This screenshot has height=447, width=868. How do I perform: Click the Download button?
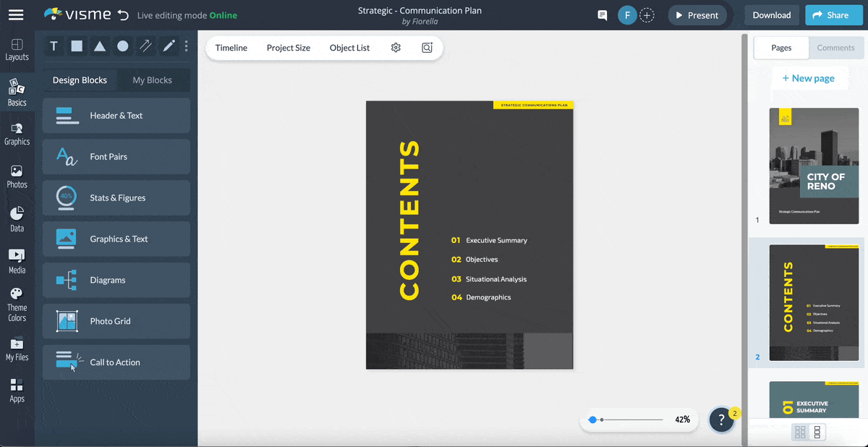click(x=771, y=14)
